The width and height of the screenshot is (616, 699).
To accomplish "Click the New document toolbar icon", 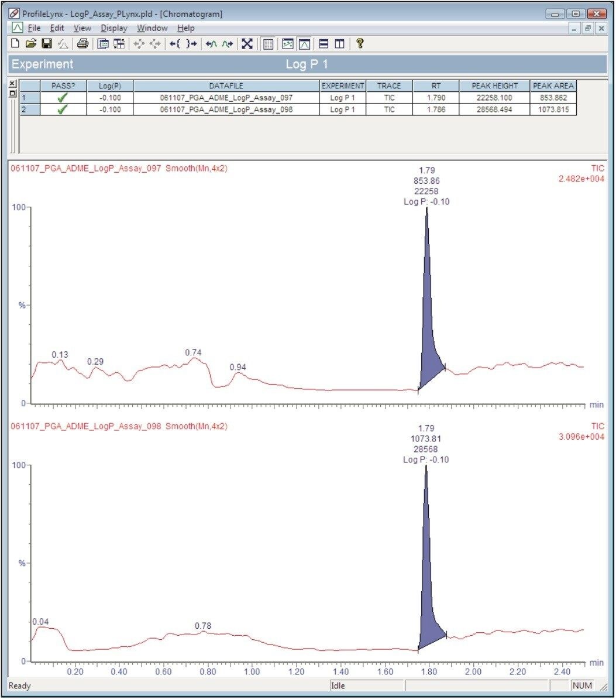I will click(x=15, y=44).
